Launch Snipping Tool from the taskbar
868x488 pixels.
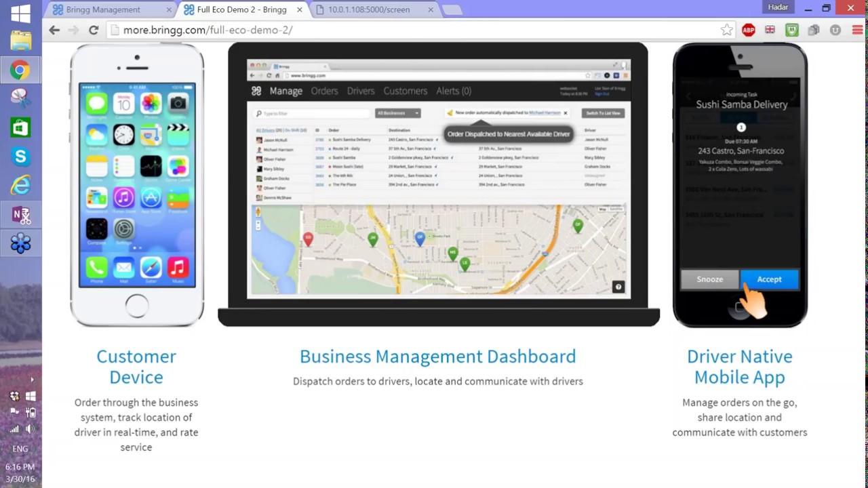coord(20,98)
